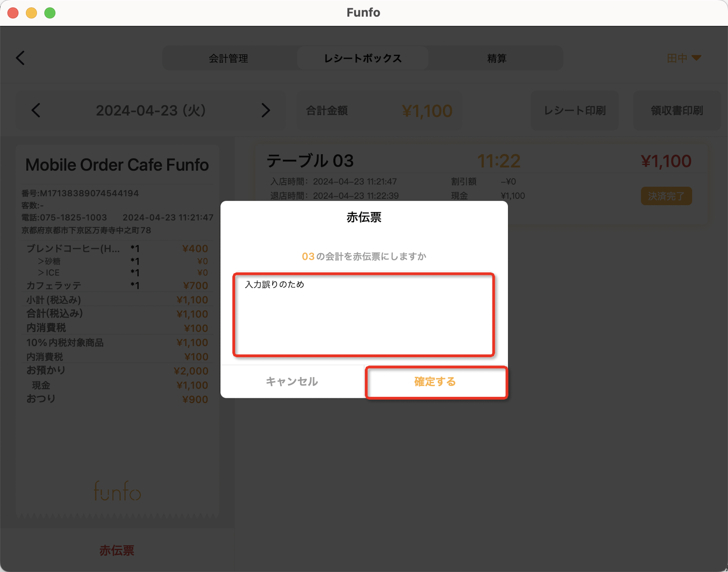
Task: Click the 11:22 time on the card
Action: point(499,161)
